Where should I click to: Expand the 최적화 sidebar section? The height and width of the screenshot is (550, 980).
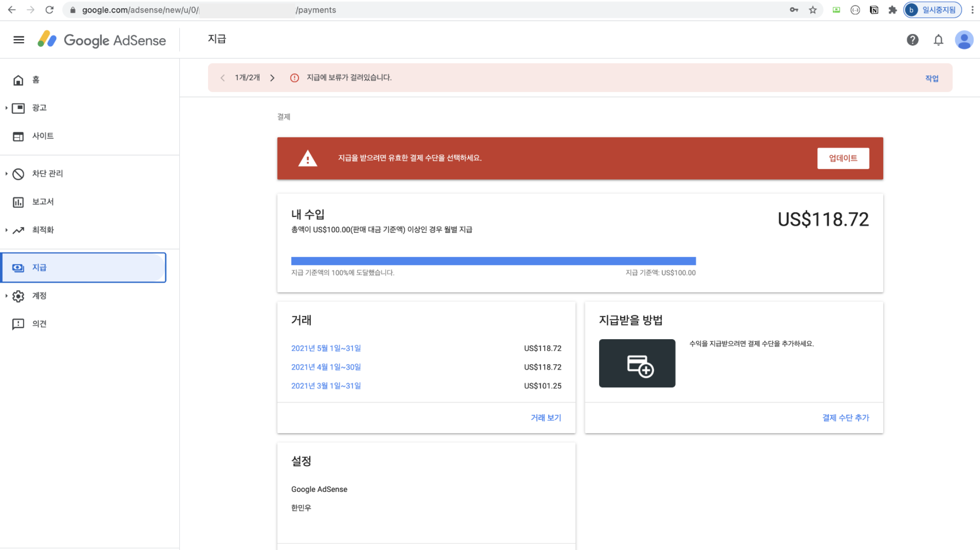point(6,230)
